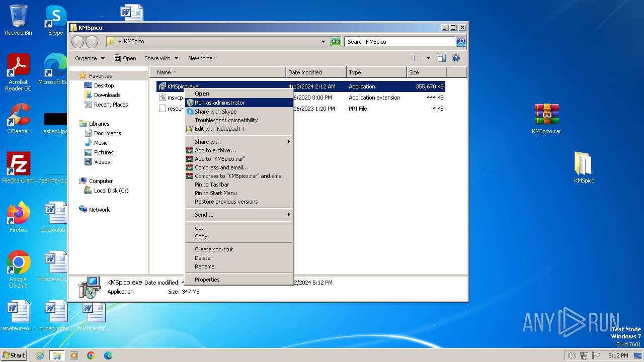Select Share with Skype

(x=239, y=112)
